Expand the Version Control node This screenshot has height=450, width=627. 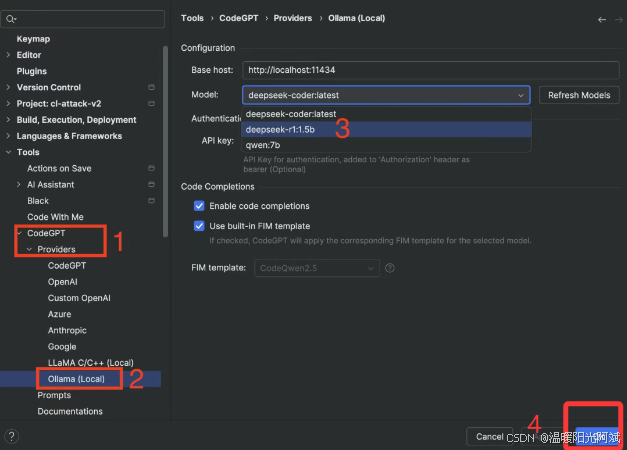pyautogui.click(x=8, y=87)
